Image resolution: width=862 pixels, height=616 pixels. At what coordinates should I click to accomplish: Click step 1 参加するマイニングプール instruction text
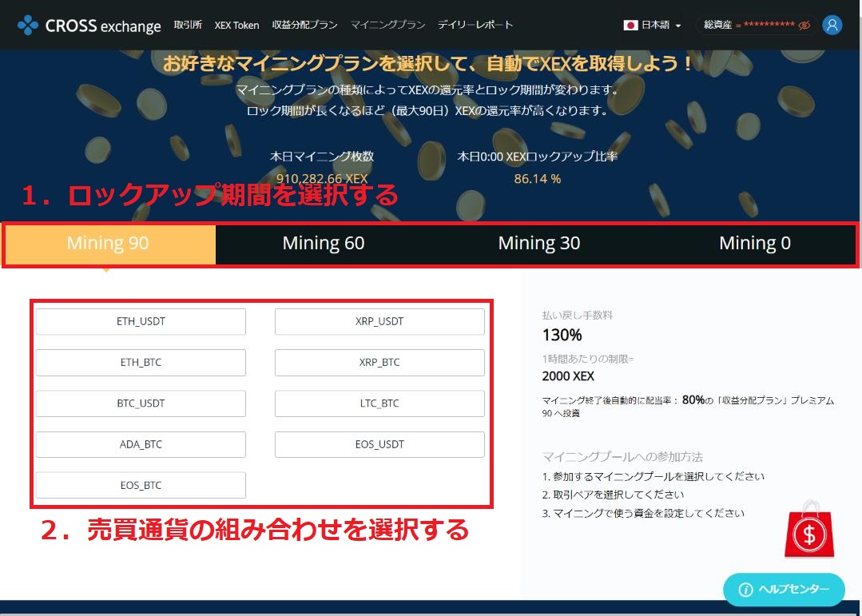pos(653,477)
